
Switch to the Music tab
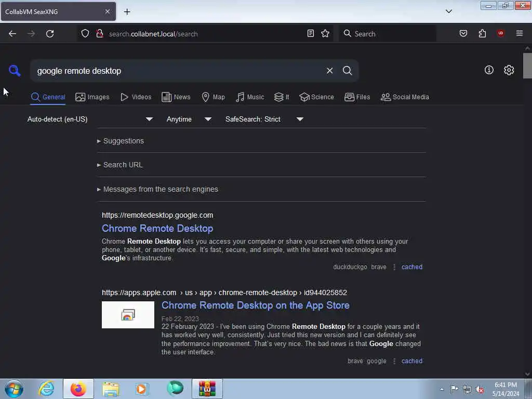click(250, 97)
